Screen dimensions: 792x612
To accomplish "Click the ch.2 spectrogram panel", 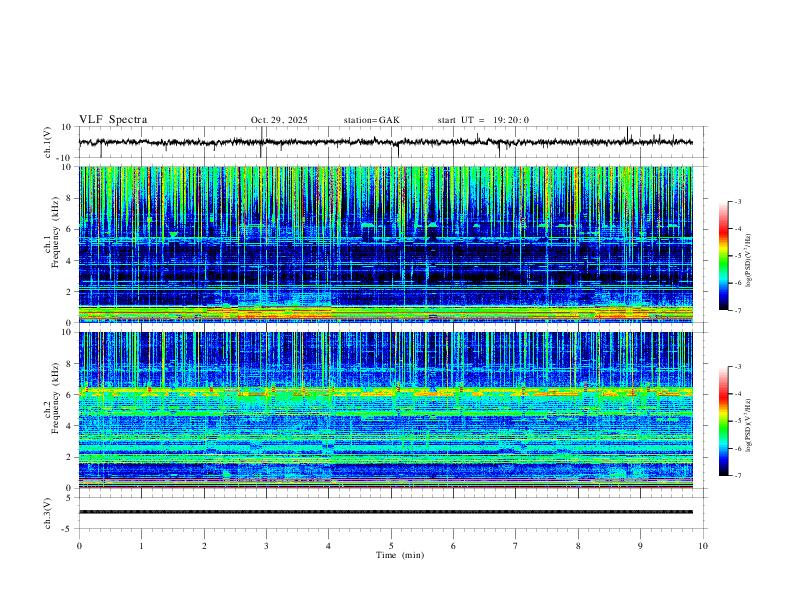I will [386, 410].
